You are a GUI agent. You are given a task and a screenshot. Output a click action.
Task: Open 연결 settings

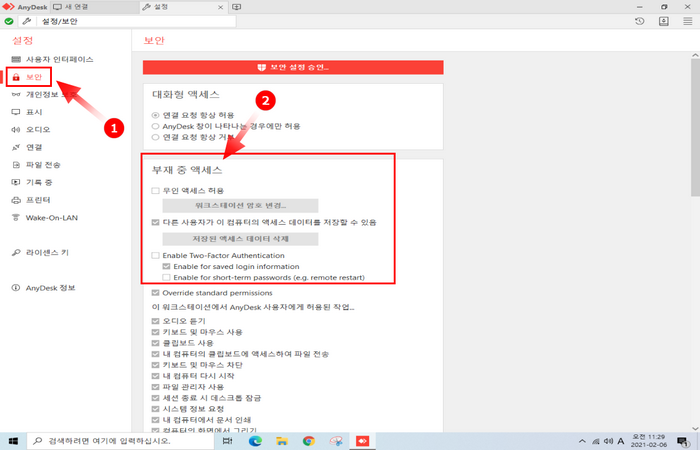27,147
